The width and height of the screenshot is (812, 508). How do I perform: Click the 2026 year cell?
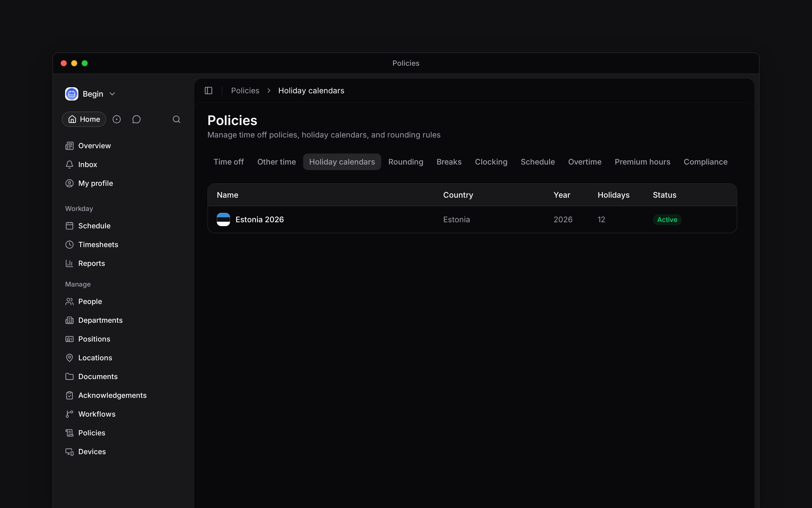(x=563, y=220)
